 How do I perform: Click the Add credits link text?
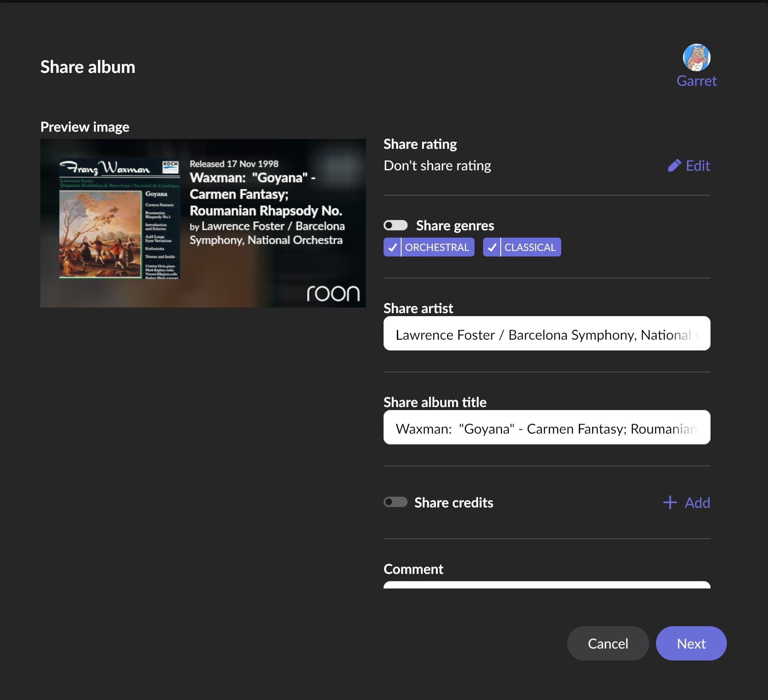click(697, 502)
